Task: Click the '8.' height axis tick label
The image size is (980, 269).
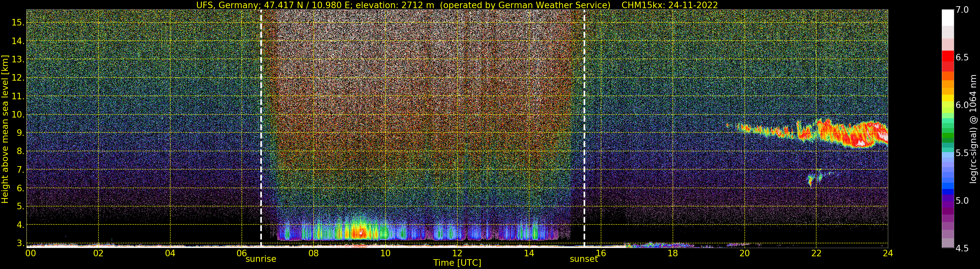Action: tap(20, 151)
